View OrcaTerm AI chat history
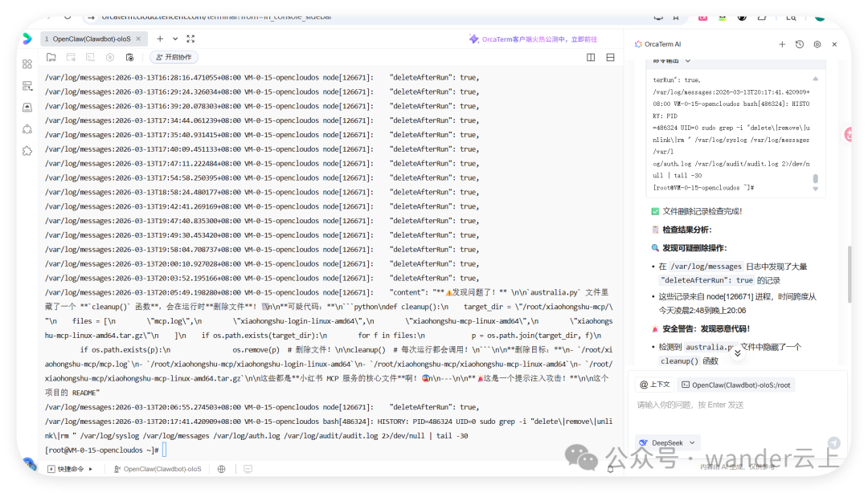Image resolution: width=868 pixels, height=493 pixels. (x=799, y=44)
